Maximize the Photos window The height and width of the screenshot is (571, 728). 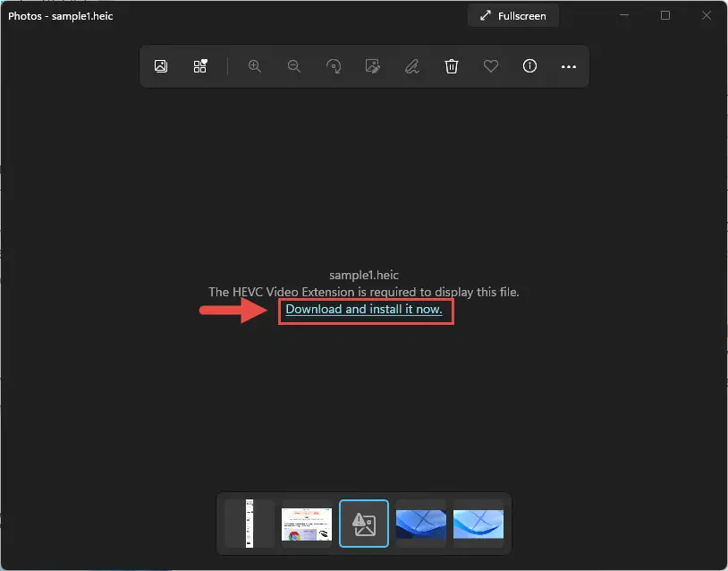tap(665, 15)
